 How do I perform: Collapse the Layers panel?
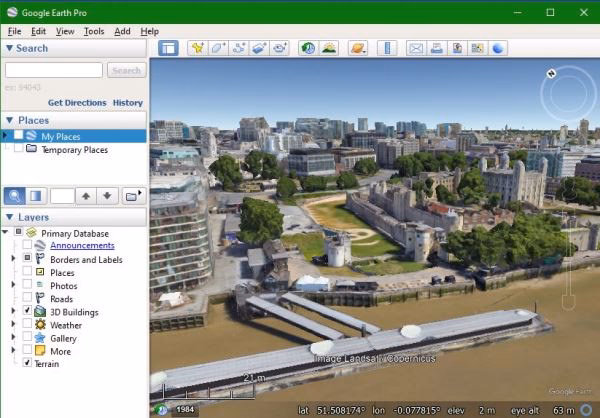pyautogui.click(x=9, y=217)
